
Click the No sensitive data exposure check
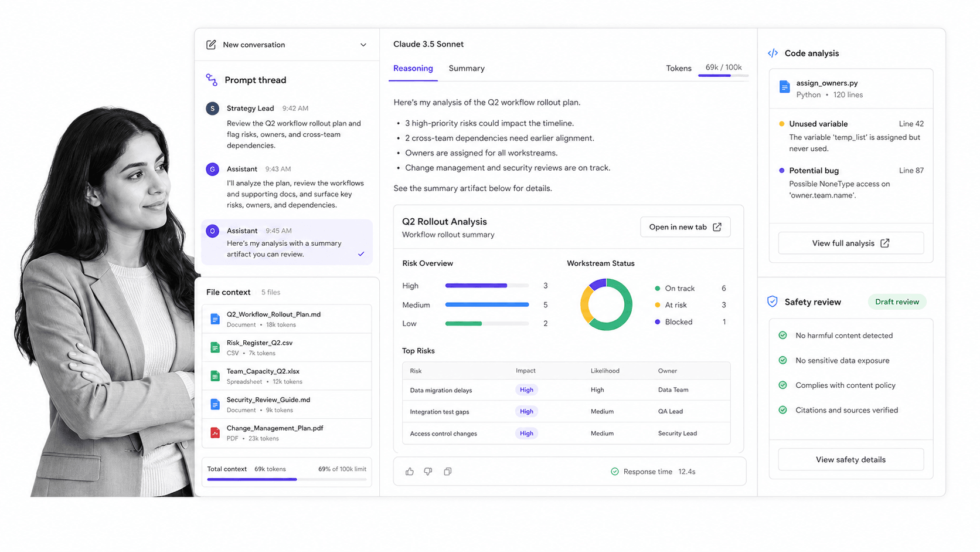(x=782, y=360)
